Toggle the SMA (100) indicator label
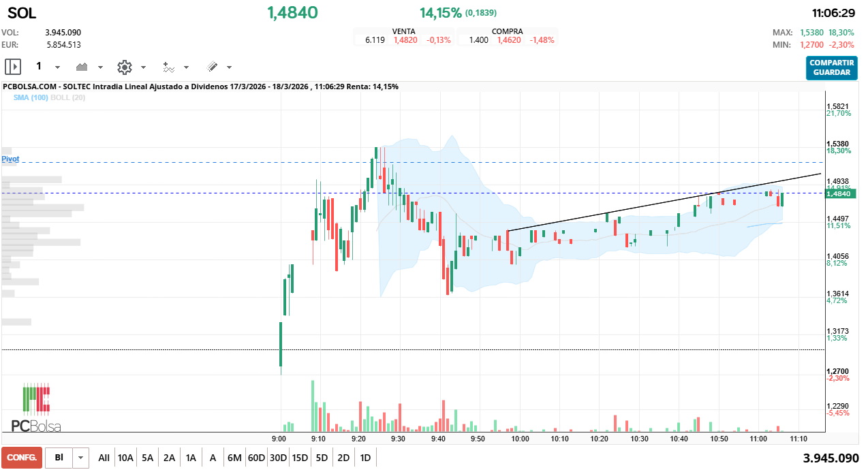Viewport: 868px width, 472px height. click(31, 97)
